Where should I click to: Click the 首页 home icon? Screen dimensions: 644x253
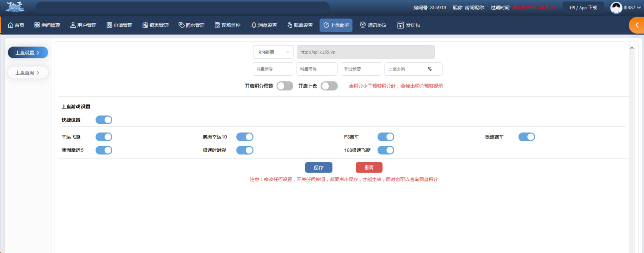pos(10,25)
